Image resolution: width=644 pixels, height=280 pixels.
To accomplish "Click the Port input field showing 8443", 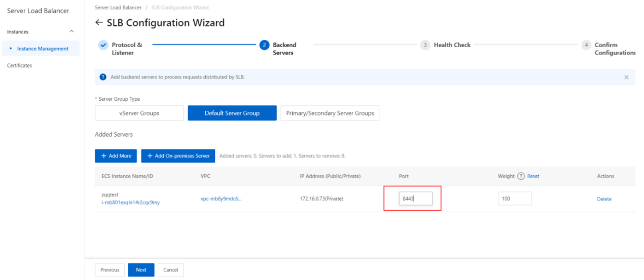I will click(415, 198).
